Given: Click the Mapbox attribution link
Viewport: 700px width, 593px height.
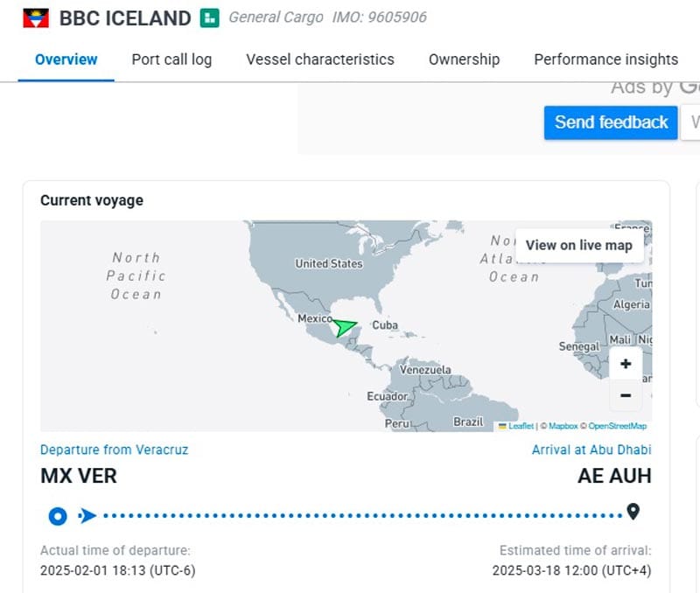Looking at the screenshot, I should (x=563, y=426).
